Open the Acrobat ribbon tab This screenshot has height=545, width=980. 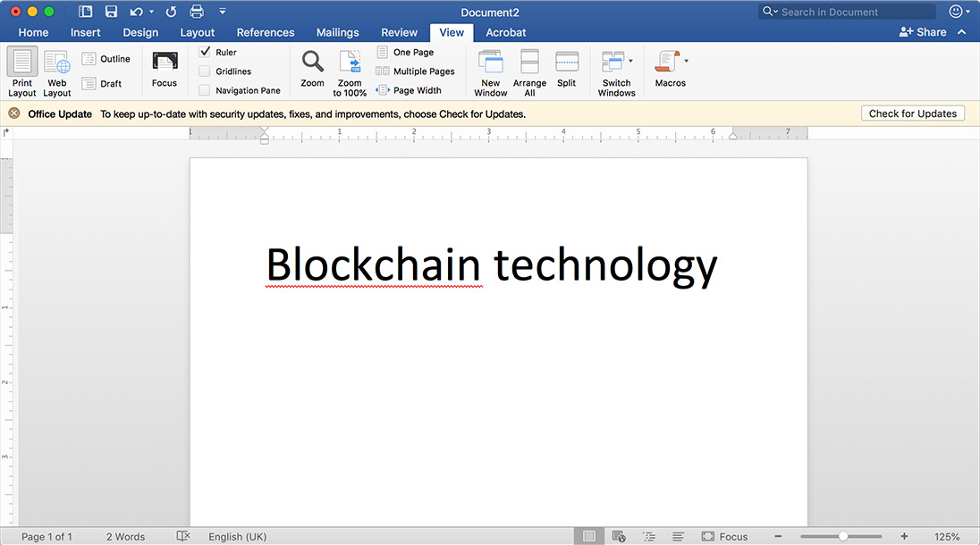point(505,32)
